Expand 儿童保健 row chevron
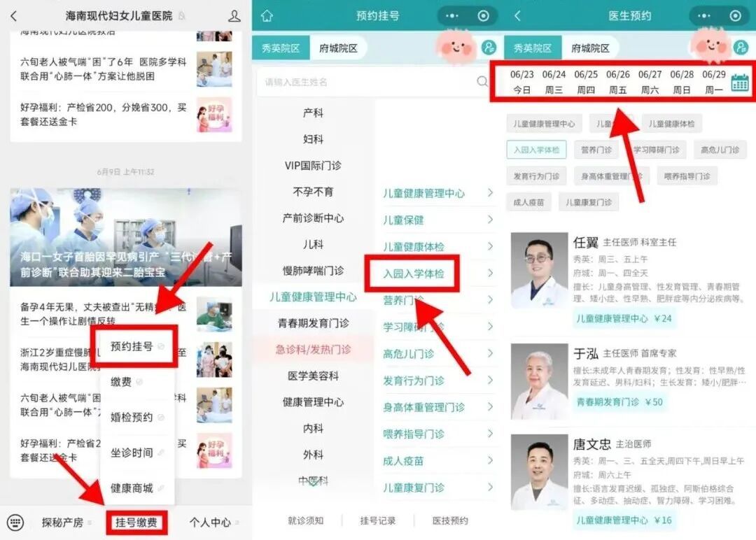Viewport: 756px width, 540px height. [x=490, y=220]
